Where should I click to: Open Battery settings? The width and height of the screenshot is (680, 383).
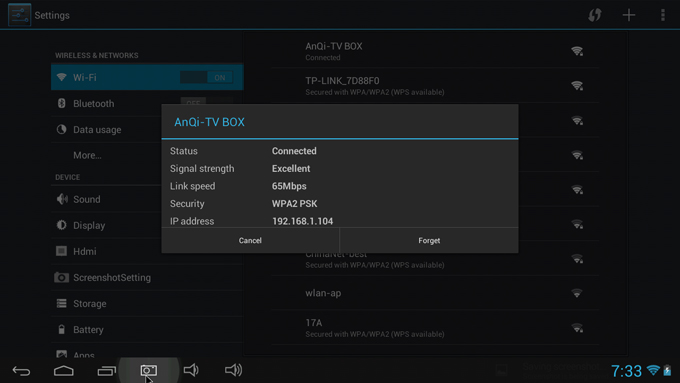click(147, 329)
